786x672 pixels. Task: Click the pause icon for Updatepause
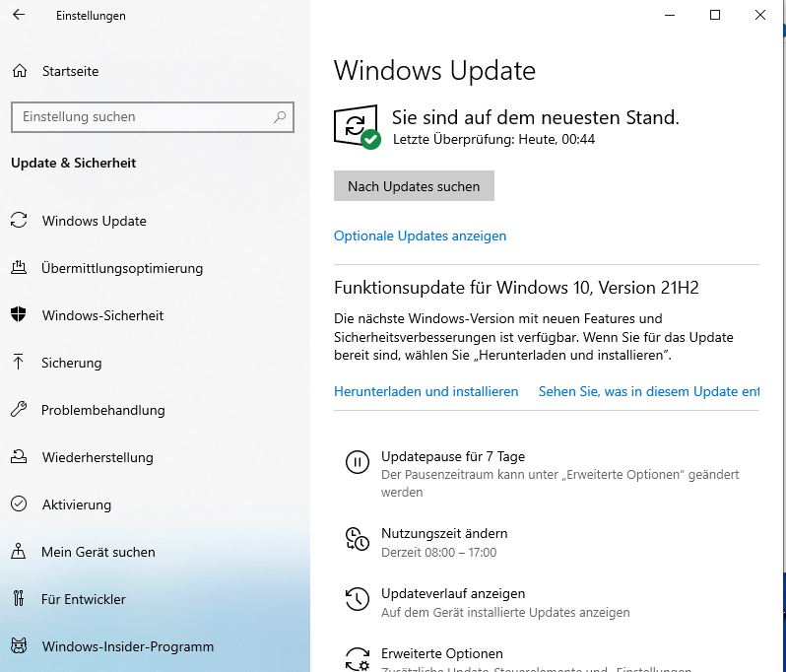[x=358, y=462]
